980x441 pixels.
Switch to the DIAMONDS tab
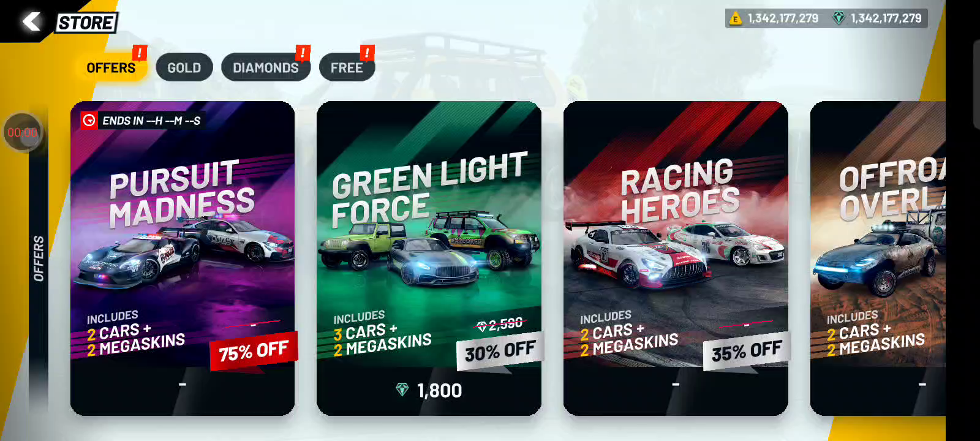266,67
